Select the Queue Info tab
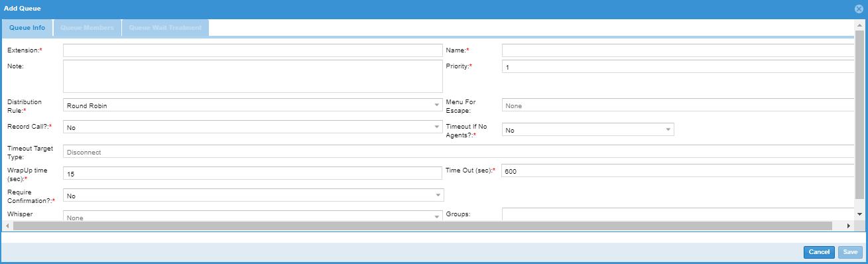Viewport: 868px width, 264px height. click(27, 28)
